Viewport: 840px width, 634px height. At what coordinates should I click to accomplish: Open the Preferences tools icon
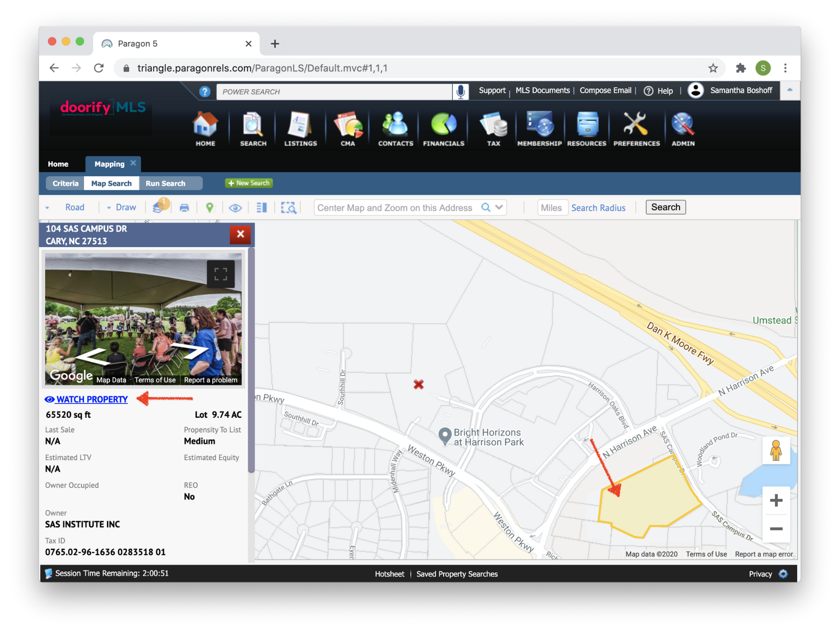pyautogui.click(x=636, y=129)
